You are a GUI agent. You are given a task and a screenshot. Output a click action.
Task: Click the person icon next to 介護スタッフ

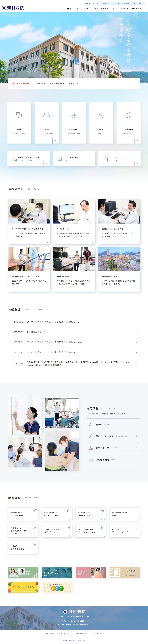91,448
